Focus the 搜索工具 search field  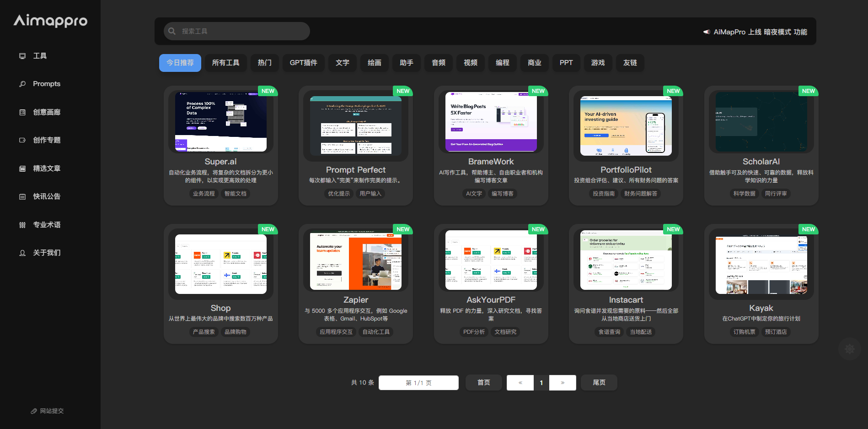242,31
